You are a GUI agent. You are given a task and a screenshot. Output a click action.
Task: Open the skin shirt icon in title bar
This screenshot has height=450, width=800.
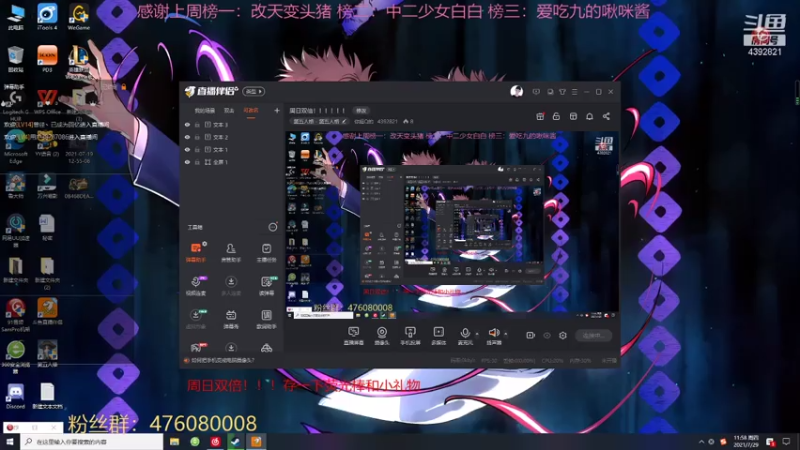pyautogui.click(x=562, y=92)
